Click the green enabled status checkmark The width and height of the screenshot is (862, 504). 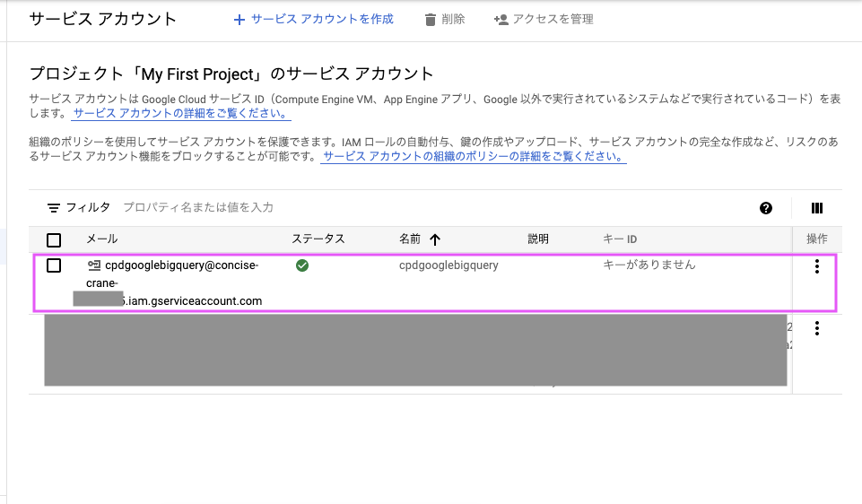302,265
